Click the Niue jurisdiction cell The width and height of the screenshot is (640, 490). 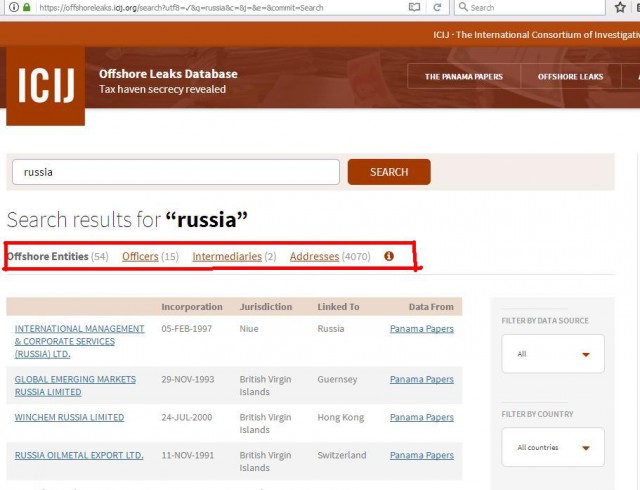tap(249, 329)
